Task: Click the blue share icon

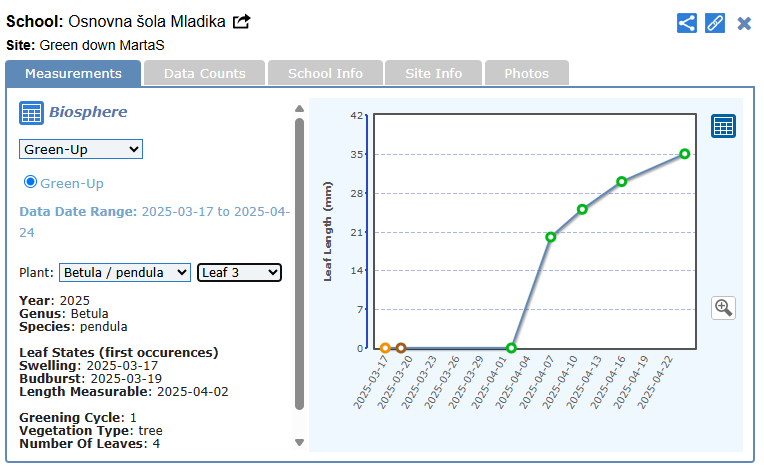Action: [x=686, y=23]
